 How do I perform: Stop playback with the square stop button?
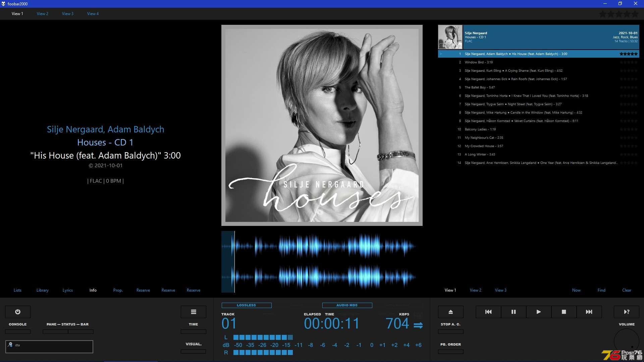564,312
